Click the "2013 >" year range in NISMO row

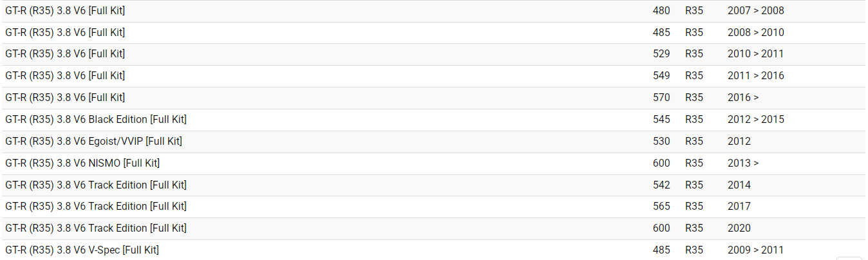pyautogui.click(x=742, y=163)
